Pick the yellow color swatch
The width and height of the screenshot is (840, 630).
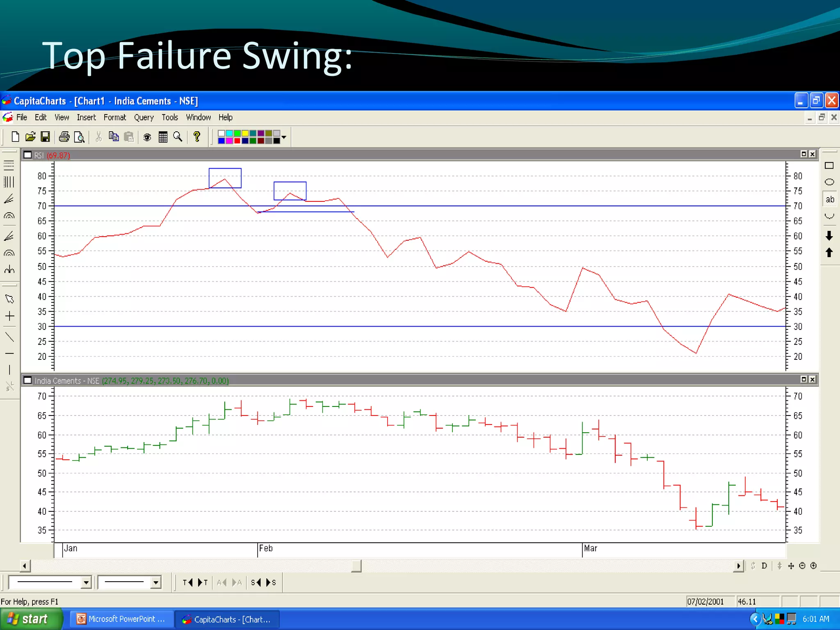[245, 133]
